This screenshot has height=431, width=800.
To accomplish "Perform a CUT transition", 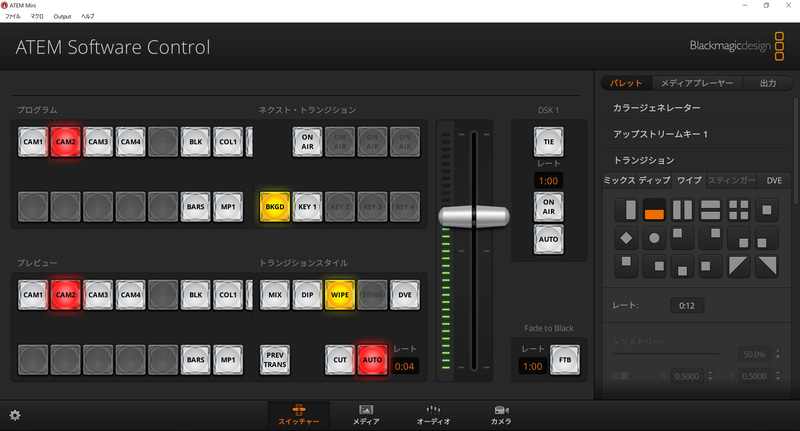I will coord(340,360).
